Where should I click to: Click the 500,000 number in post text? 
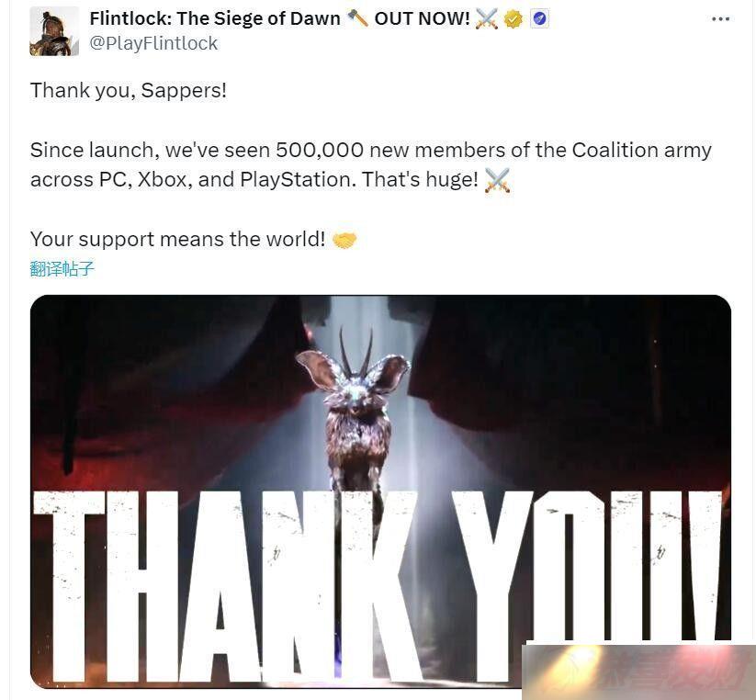[319, 150]
